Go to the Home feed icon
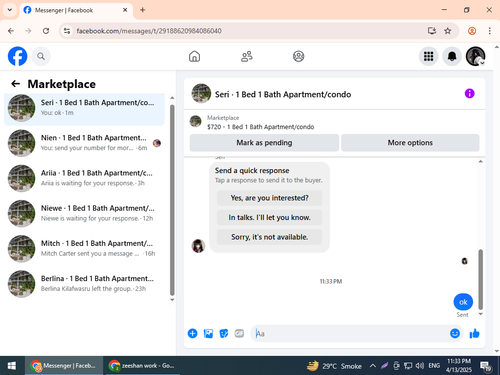This screenshot has width=500, height=375. [x=194, y=56]
